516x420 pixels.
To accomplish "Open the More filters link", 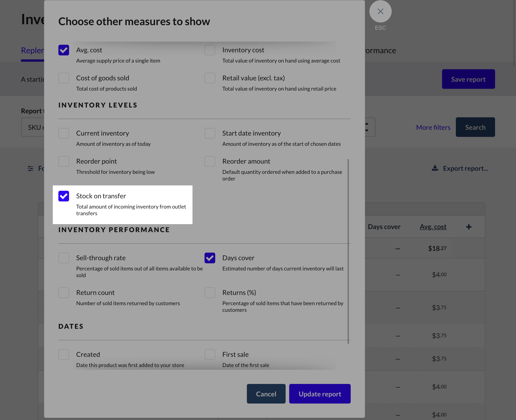I will point(433,127).
